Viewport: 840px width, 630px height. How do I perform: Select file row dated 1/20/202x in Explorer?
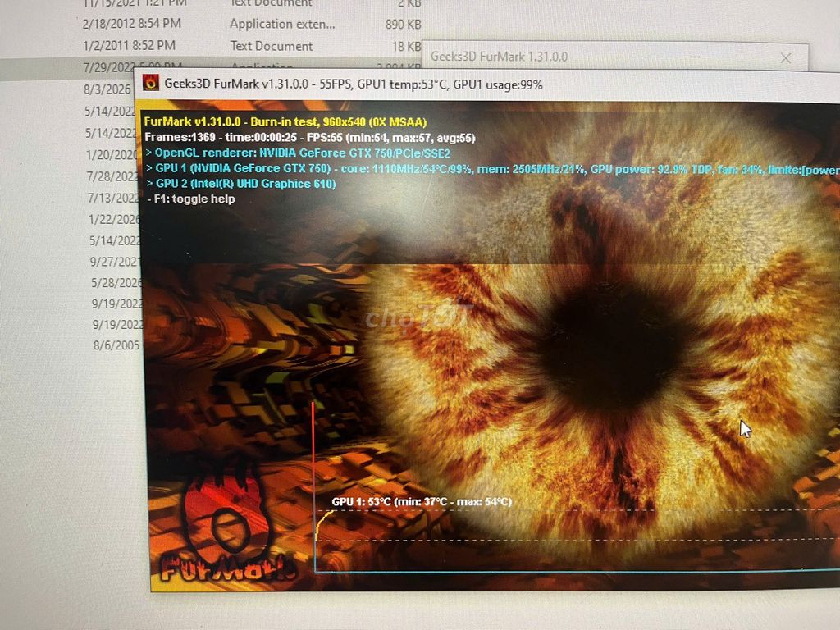click(x=112, y=155)
